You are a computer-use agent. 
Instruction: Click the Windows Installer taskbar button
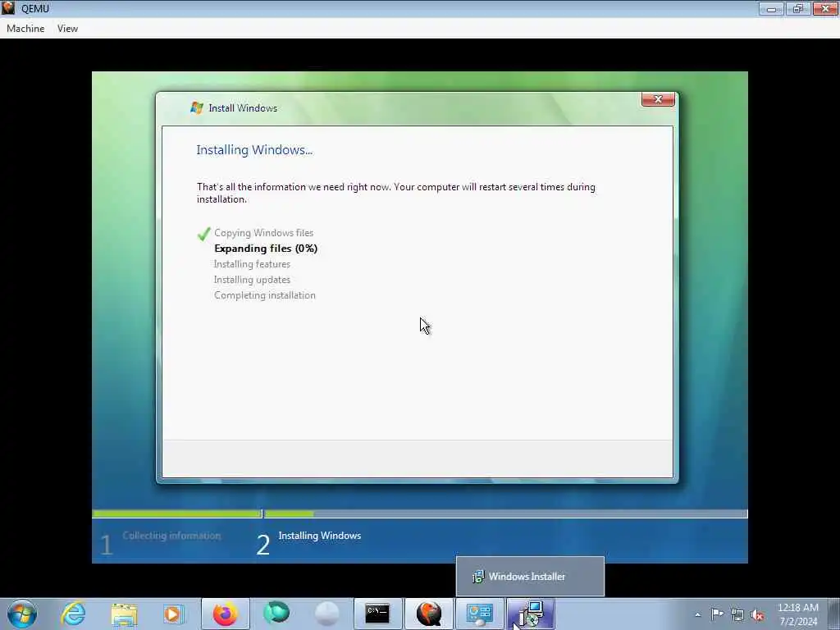pyautogui.click(x=531, y=614)
